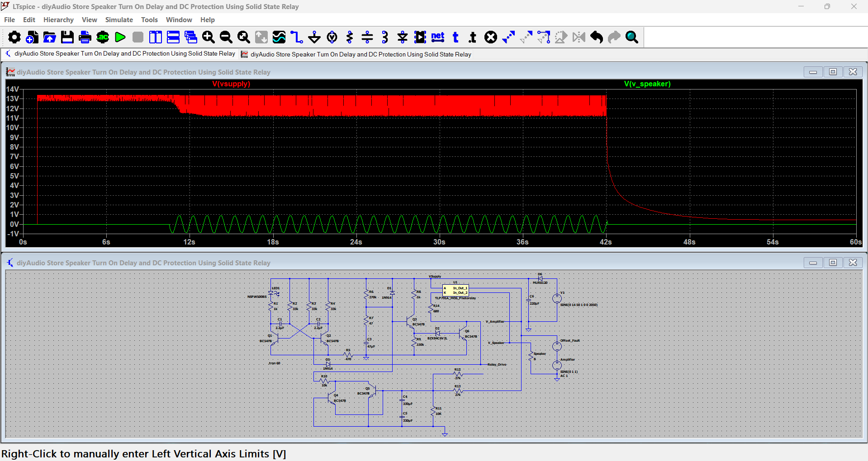Image resolution: width=868 pixels, height=461 pixels.
Task: Click the .tran 60 directive in the schematic
Action: coord(274,363)
